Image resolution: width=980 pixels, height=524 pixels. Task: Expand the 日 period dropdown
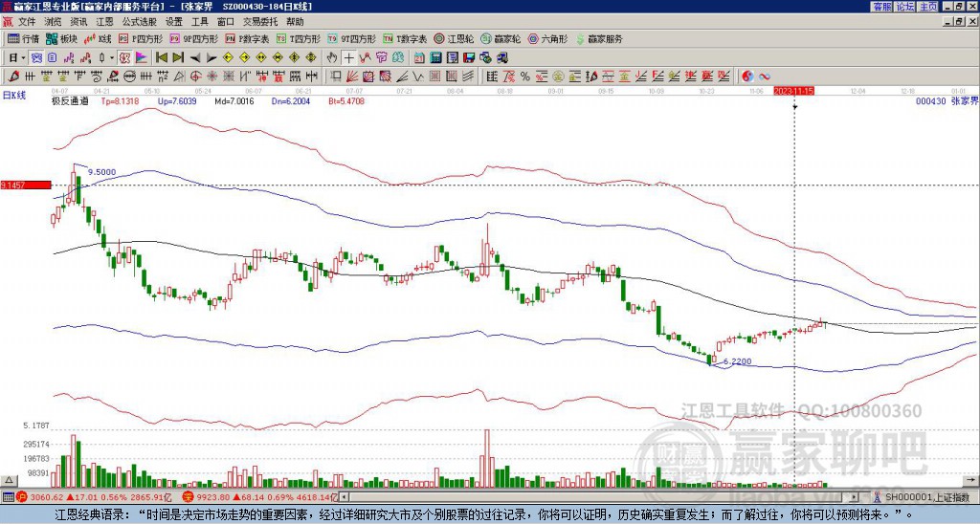[16, 57]
